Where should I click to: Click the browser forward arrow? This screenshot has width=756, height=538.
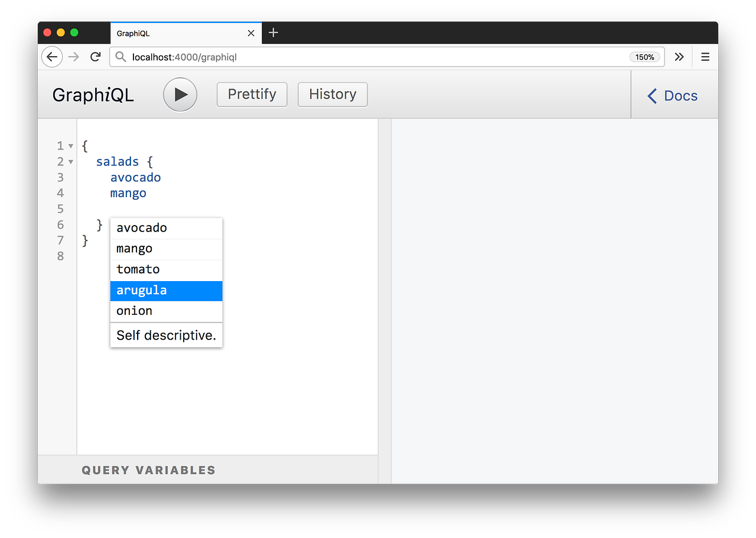point(73,57)
